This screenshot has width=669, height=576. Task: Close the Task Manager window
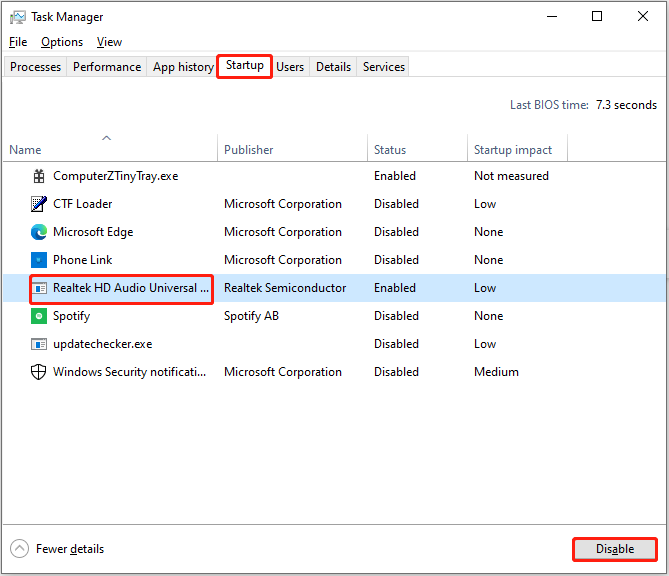click(x=643, y=17)
